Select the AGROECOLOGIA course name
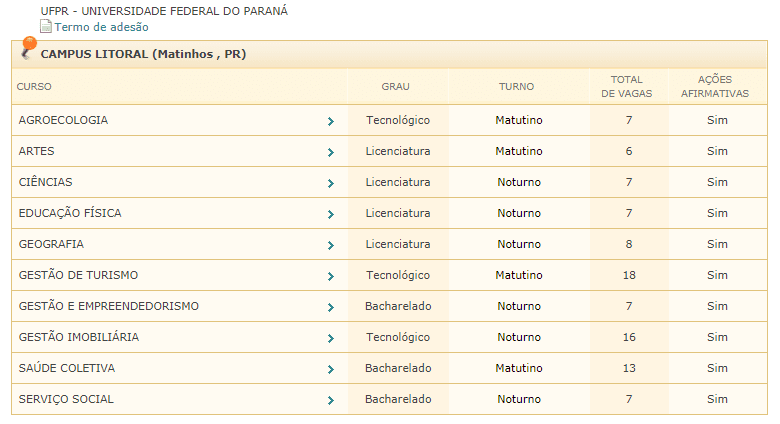780x424 pixels. coord(63,120)
